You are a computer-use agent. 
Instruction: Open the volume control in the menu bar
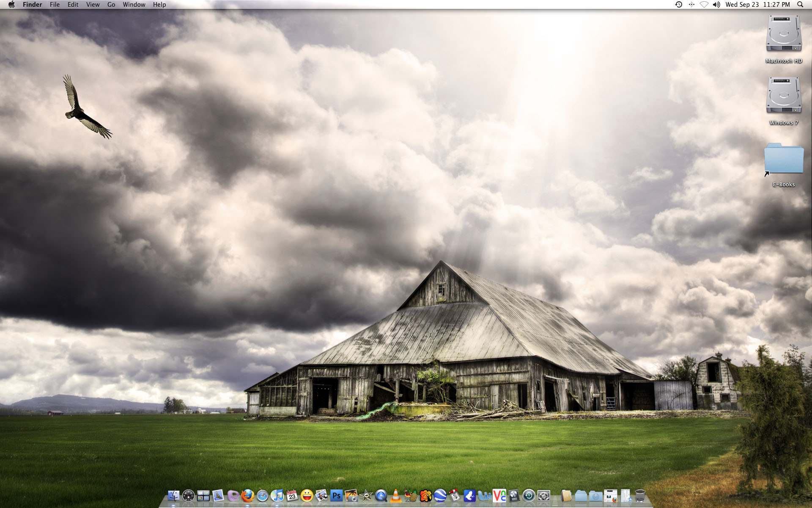(716, 4)
